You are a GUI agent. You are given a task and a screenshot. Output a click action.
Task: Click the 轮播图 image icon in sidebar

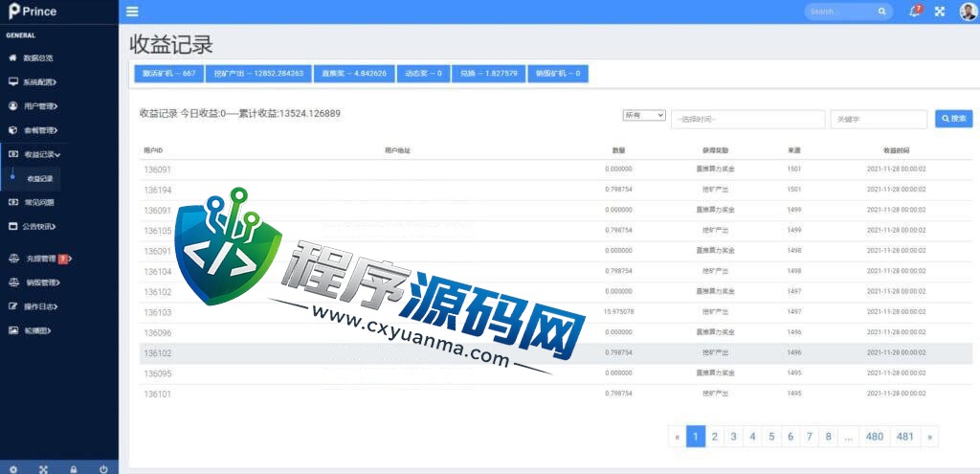[12, 330]
